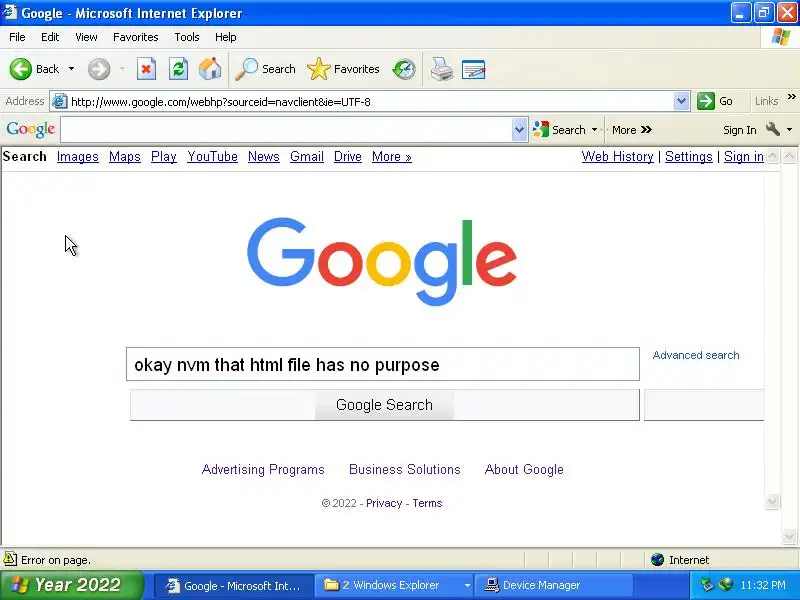Click the Refresh page icon
The image size is (800, 600).
[179, 69]
